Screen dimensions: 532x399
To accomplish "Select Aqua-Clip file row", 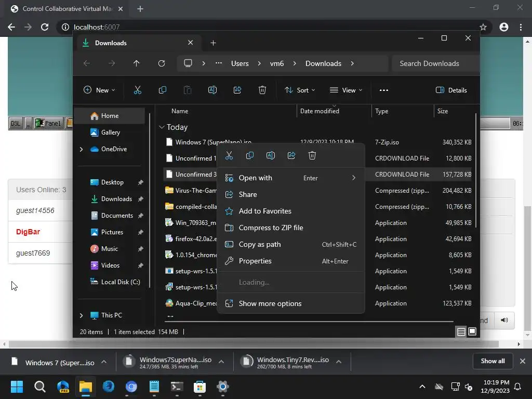I will click(190, 303).
